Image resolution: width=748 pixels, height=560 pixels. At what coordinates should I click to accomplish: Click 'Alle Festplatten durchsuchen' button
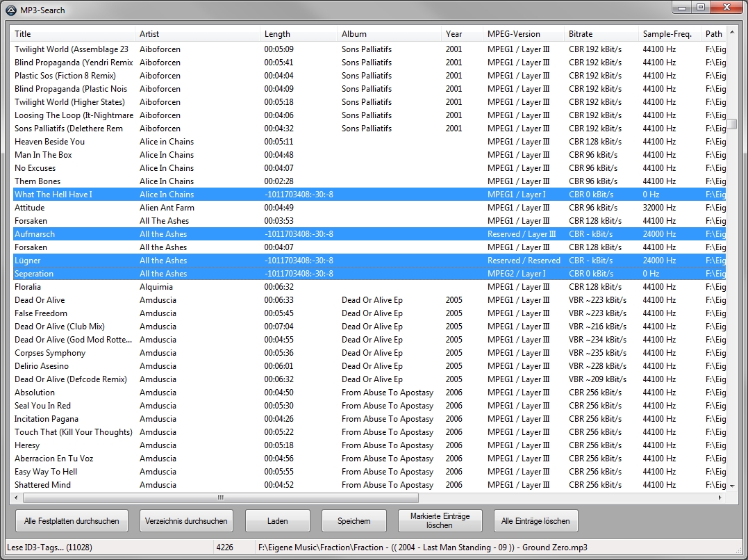point(72,521)
